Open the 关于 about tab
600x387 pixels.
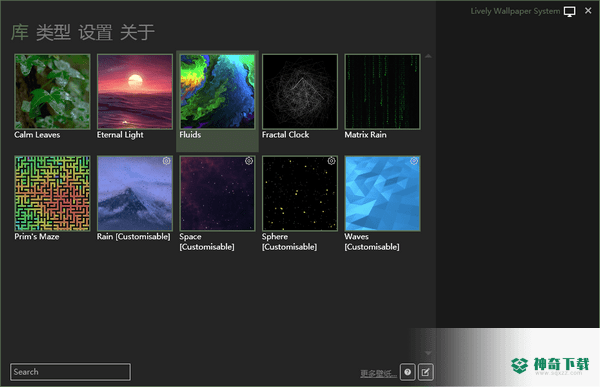137,32
